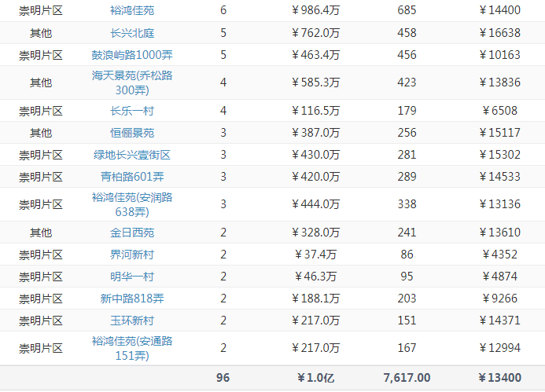Select the 7,617.00 footer total area
The width and height of the screenshot is (545, 392).
pos(407,378)
